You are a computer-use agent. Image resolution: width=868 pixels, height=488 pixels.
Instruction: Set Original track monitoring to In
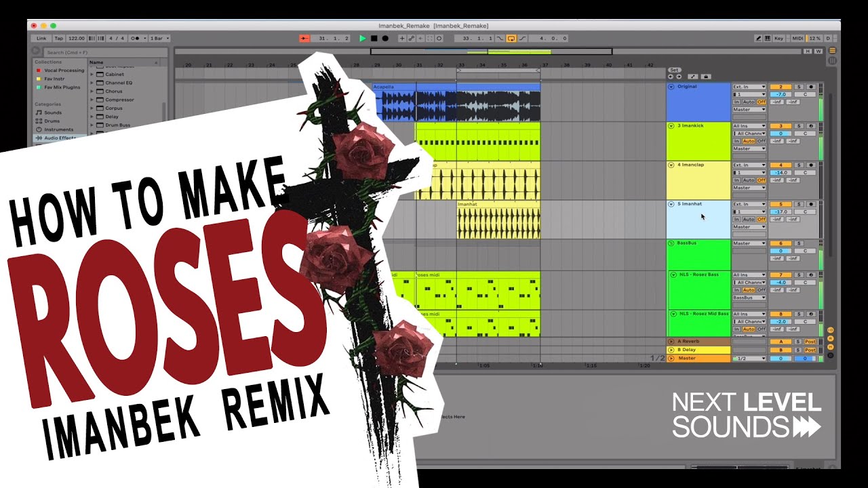click(x=736, y=102)
